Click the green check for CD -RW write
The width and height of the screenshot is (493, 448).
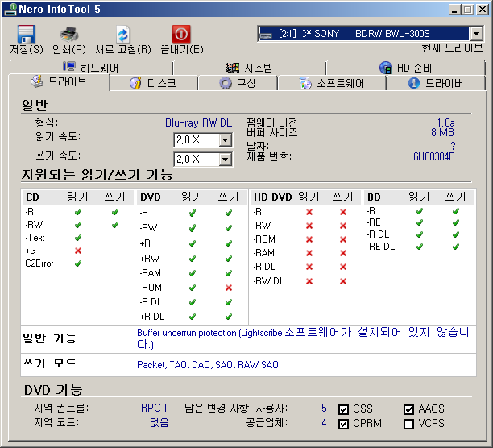(114, 225)
